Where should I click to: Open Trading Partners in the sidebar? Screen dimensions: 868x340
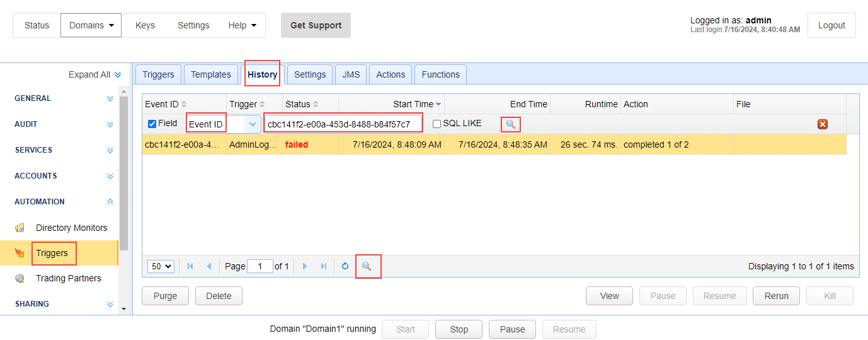[x=68, y=278]
